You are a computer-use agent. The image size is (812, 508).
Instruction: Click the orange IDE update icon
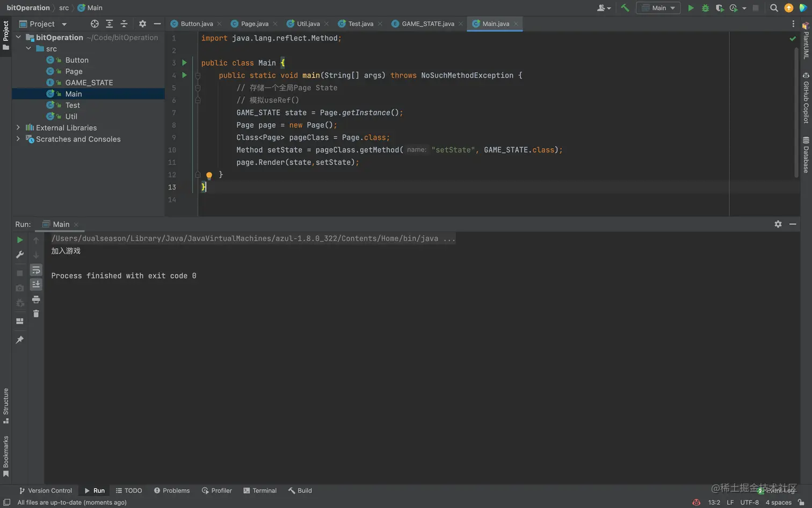[x=788, y=8]
